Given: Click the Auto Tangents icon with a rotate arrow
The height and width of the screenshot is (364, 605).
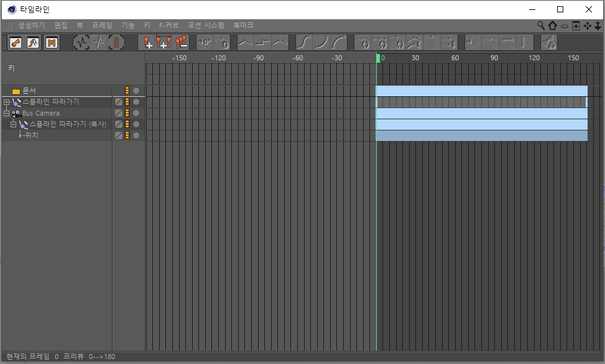Looking at the screenshot, I should [363, 42].
